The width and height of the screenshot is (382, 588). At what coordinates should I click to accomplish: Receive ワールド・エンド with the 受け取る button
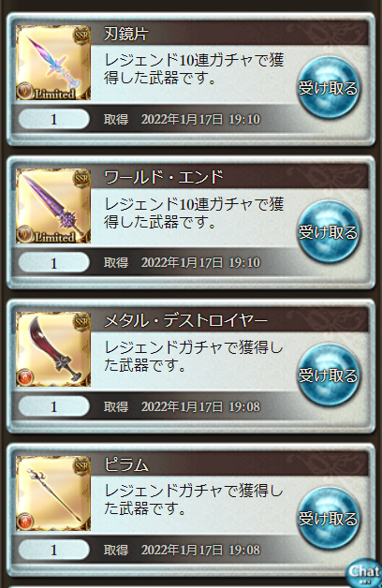(x=329, y=232)
